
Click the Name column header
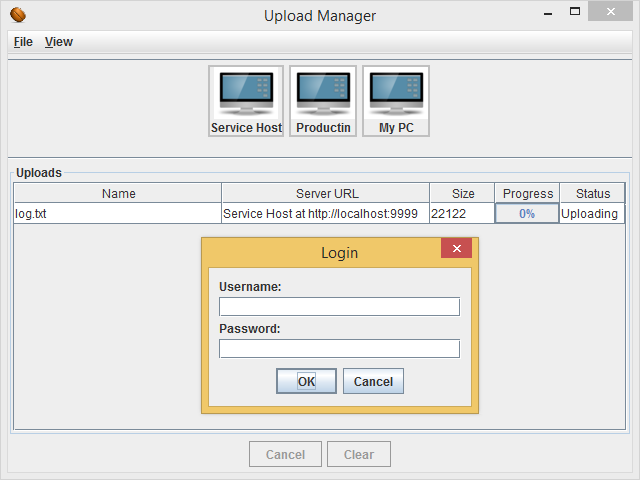tap(118, 193)
